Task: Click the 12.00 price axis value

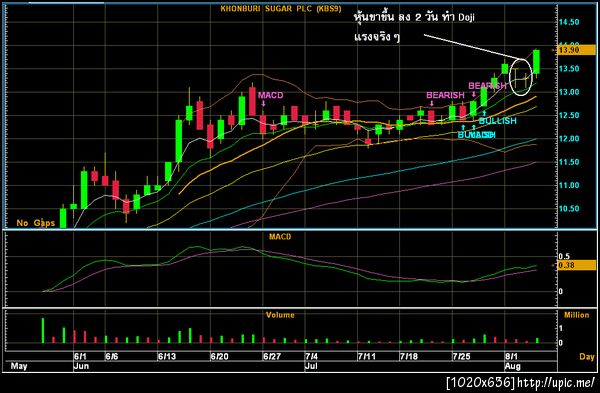Action: 569,139
